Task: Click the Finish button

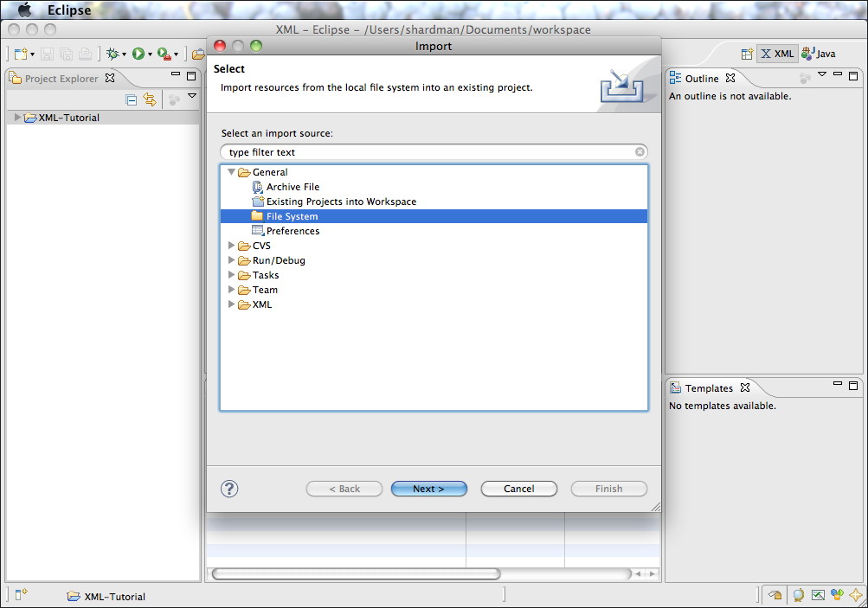Action: pyautogui.click(x=609, y=489)
